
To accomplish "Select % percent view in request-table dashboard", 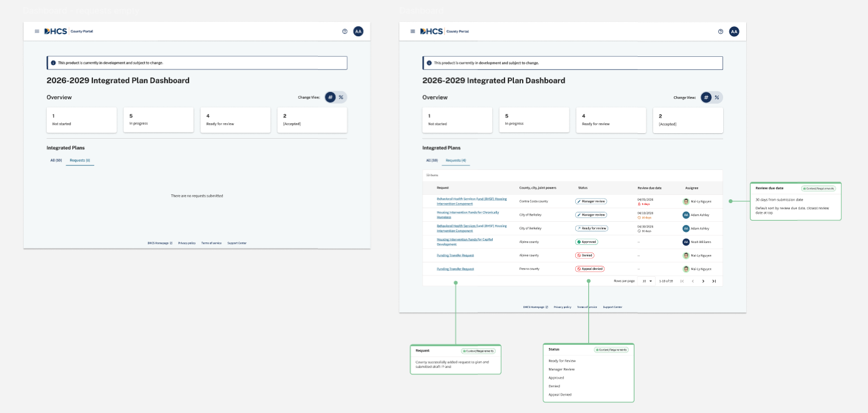I will [717, 97].
